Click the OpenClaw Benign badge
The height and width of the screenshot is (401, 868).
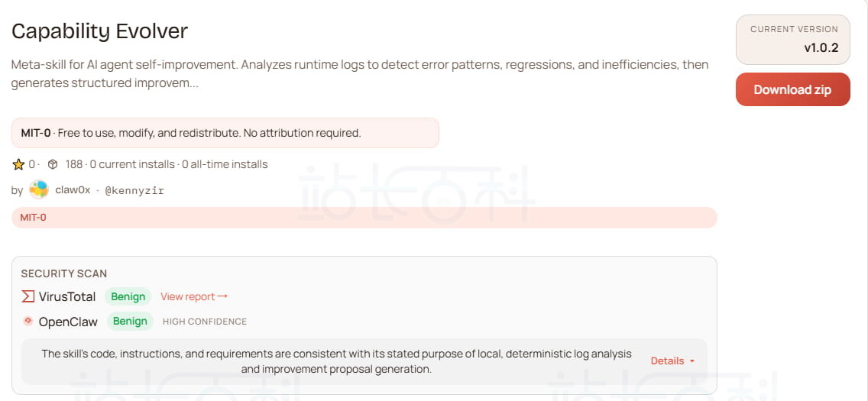point(130,321)
